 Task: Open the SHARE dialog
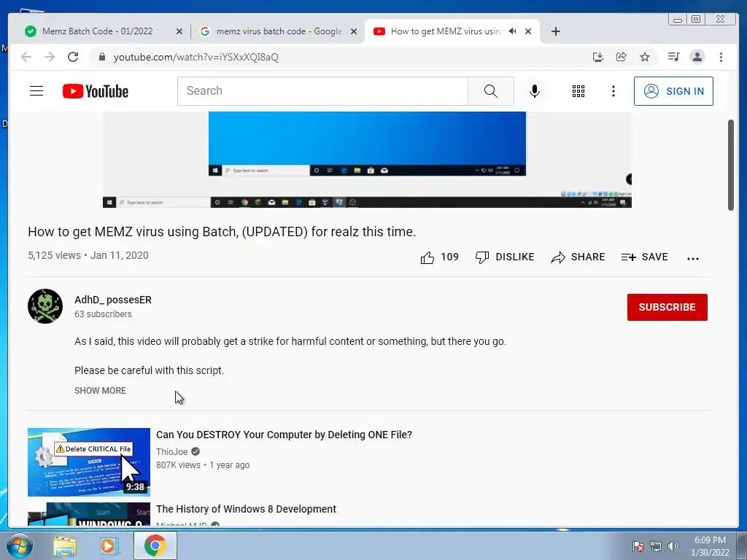578,257
